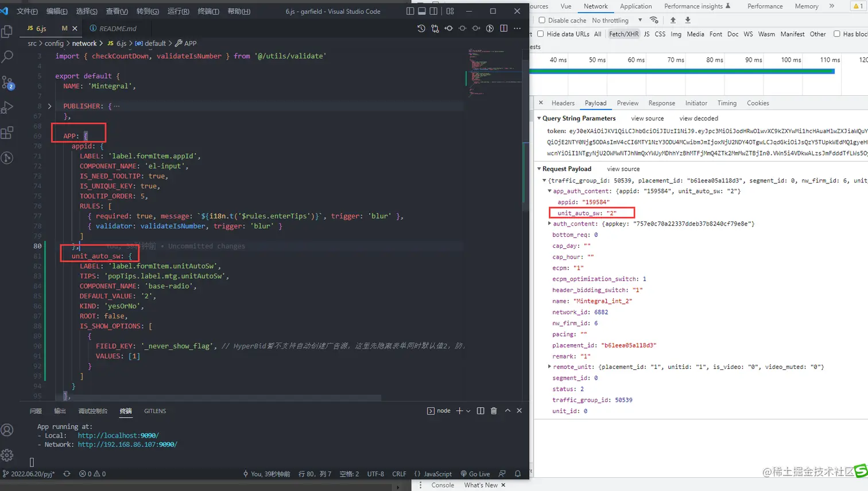Collapse the Query String Parameters section
Screen dimensions: 868x491
pos(539,118)
